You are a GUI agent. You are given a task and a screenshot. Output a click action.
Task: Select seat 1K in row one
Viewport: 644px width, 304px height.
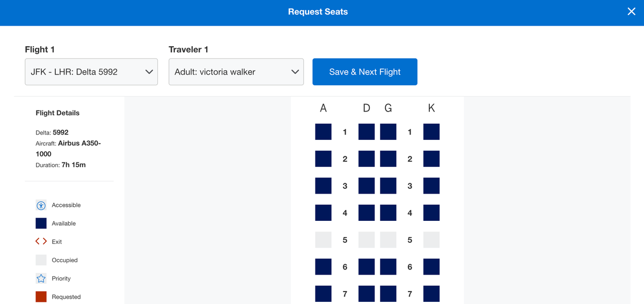431,132
